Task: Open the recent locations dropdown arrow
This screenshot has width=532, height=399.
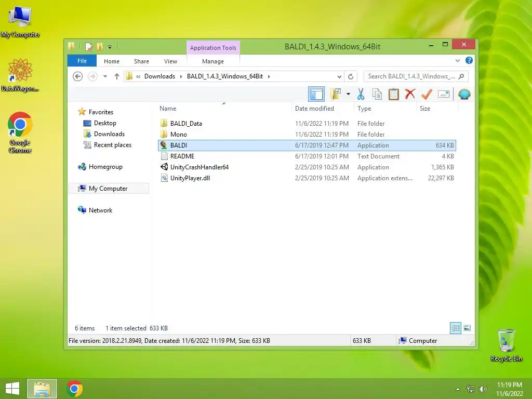Action: click(105, 76)
